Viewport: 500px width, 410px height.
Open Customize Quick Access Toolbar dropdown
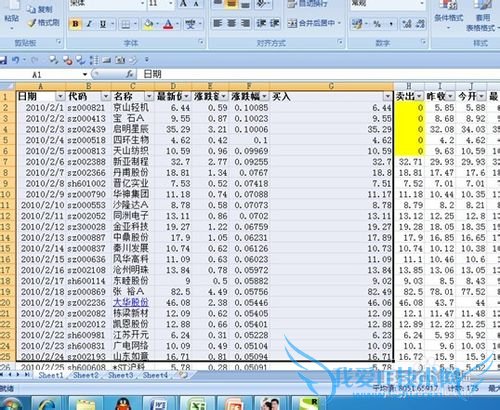[147, 60]
